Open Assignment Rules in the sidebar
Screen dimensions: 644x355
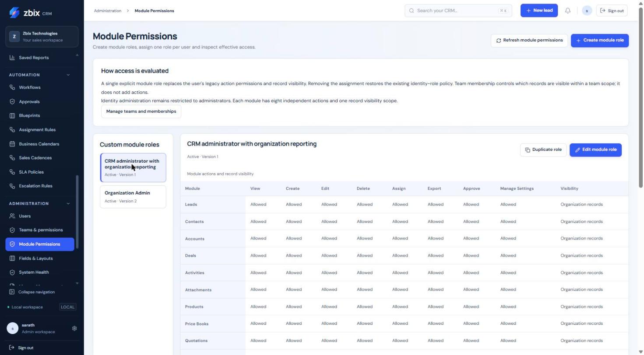pyautogui.click(x=39, y=130)
